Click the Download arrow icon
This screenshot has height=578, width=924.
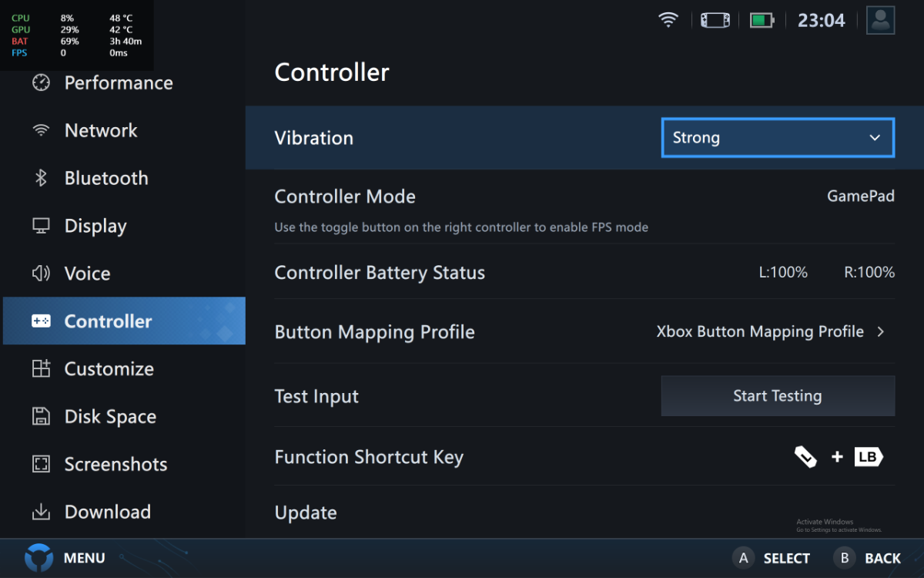pyautogui.click(x=41, y=512)
